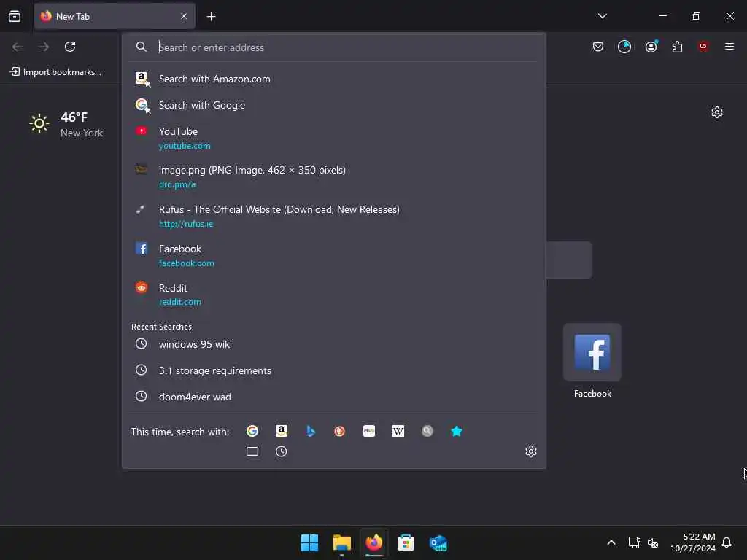Open the Firefox View button
Image resolution: width=747 pixels, height=560 pixels.
15,16
